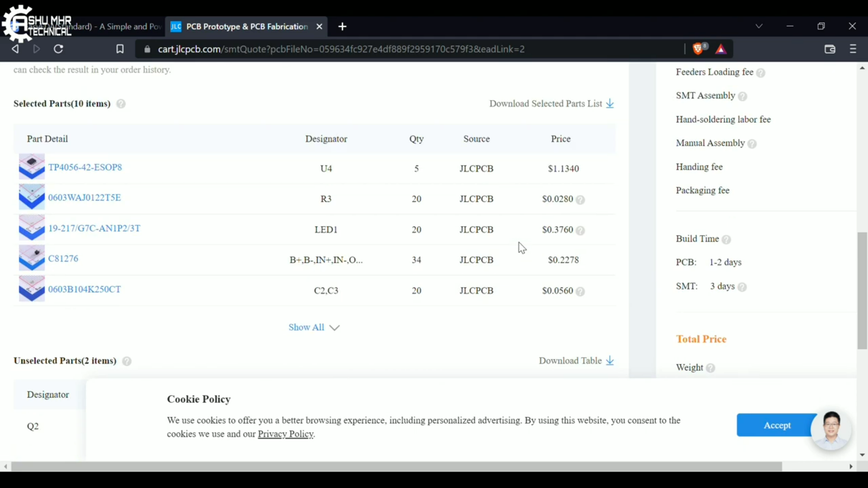Accept the cookie policy
Screen dimensions: 868x488
click(777, 425)
